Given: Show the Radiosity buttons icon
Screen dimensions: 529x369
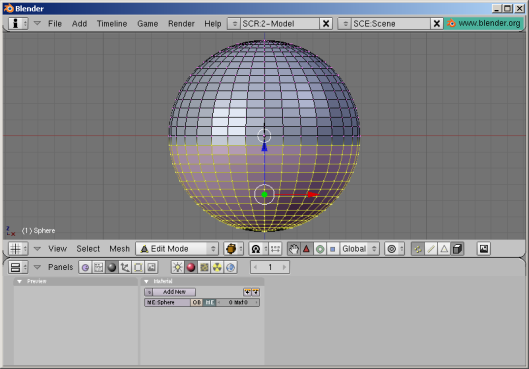Looking at the screenshot, I should point(217,267).
